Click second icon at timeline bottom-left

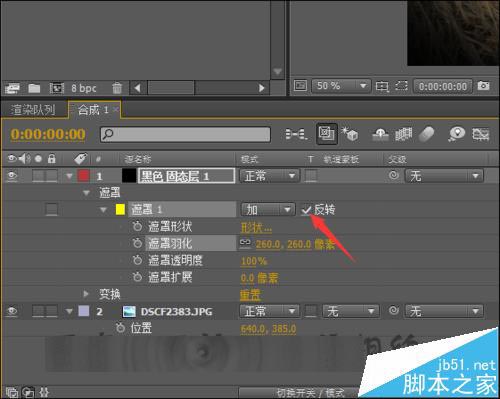[29, 392]
